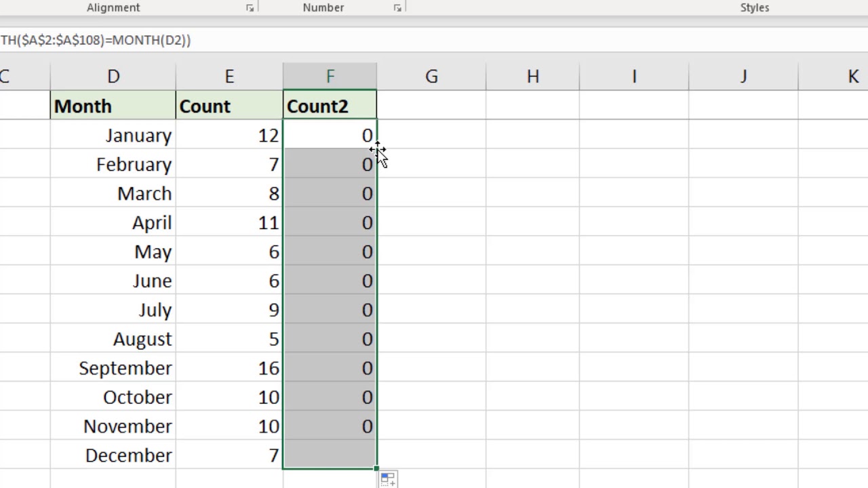Click the Count2 header cell

click(330, 106)
